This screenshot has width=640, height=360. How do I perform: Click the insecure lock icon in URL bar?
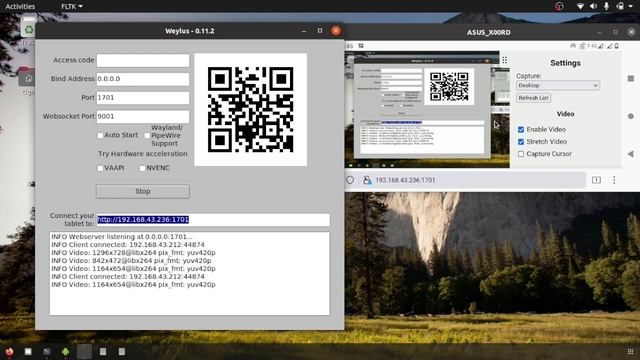[367, 180]
